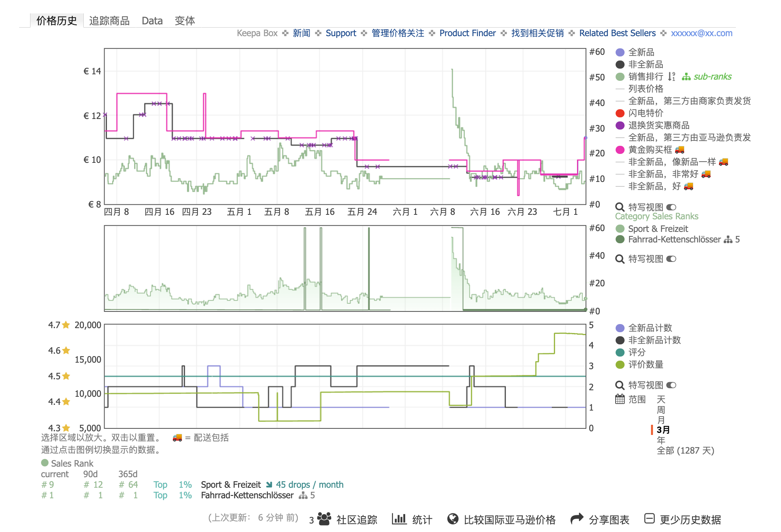The width and height of the screenshot is (781, 532).
Task: Click the community tracking people icon
Action: tap(324, 519)
